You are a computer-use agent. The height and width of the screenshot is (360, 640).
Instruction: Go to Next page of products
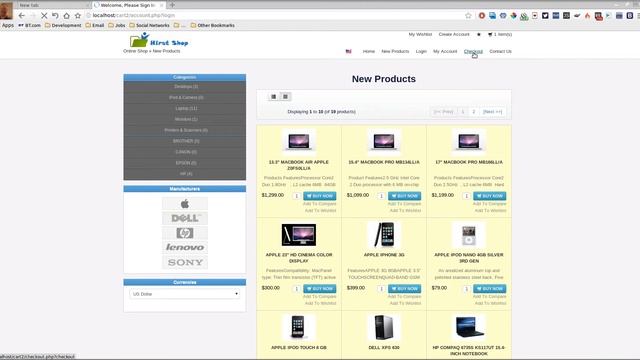(x=492, y=111)
